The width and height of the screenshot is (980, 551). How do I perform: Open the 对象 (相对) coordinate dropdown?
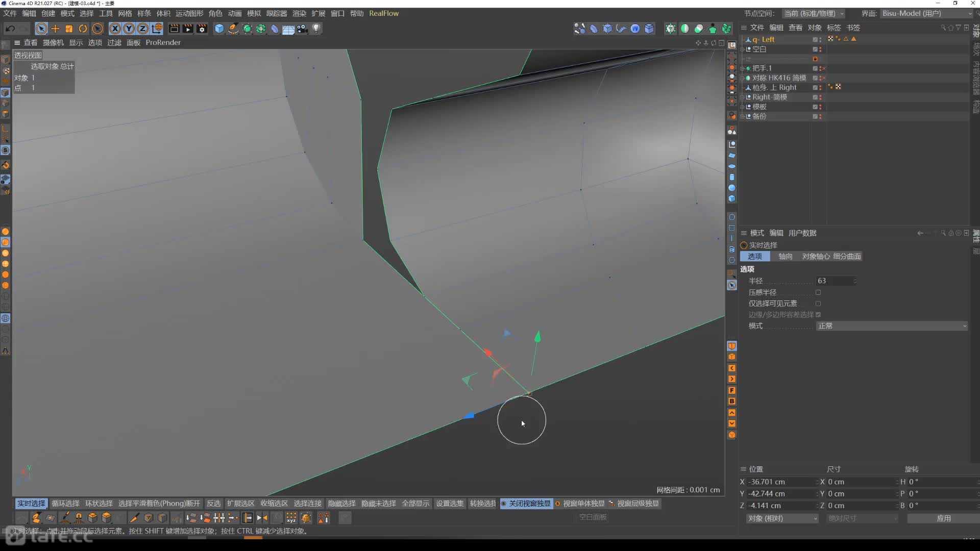coord(782,518)
